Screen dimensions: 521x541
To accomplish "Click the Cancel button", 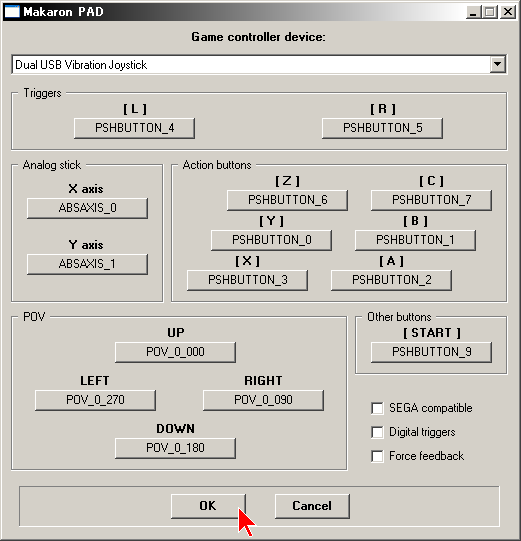I will pos(312,506).
